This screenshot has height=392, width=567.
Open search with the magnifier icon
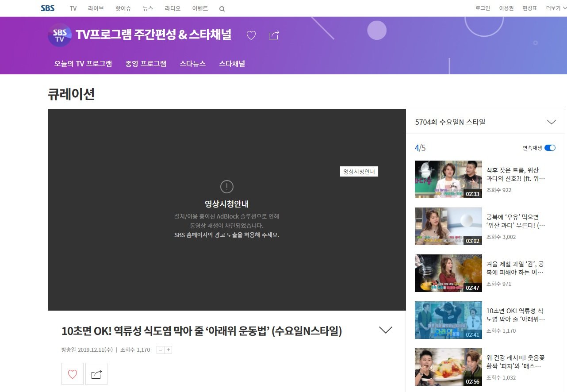click(x=222, y=8)
